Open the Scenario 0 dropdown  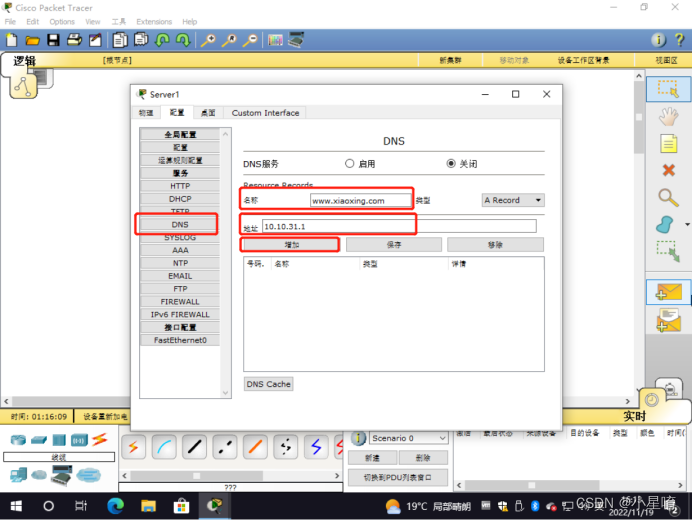pyautogui.click(x=409, y=438)
